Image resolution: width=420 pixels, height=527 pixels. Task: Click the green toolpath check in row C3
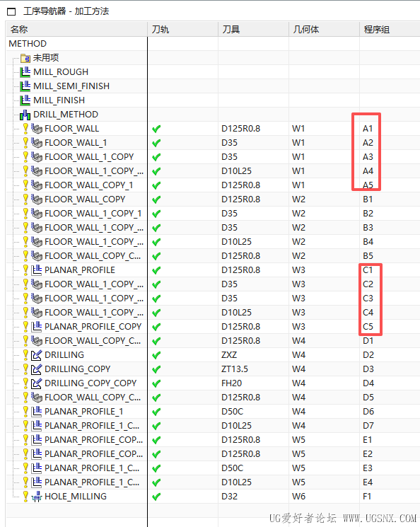click(156, 299)
